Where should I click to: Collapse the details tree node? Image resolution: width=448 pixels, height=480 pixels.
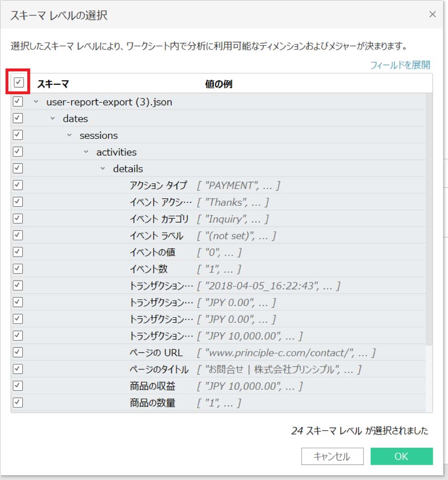click(103, 169)
